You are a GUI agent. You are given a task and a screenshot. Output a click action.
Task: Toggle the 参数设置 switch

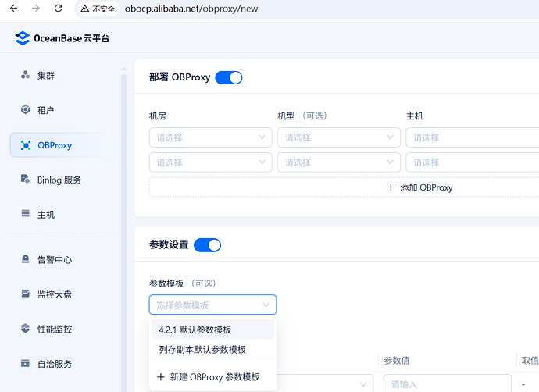207,245
